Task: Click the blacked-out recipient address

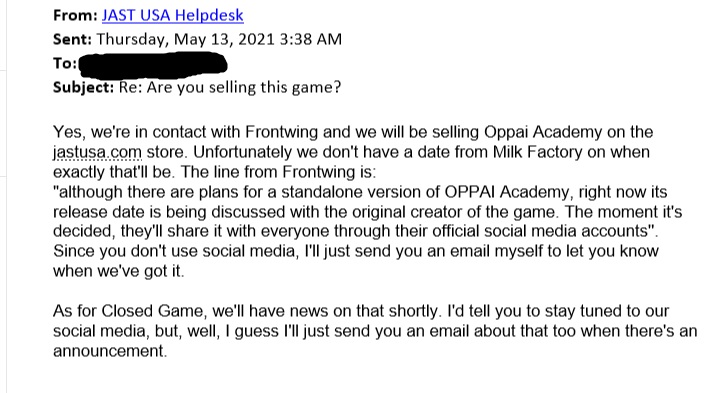Action: (x=153, y=65)
